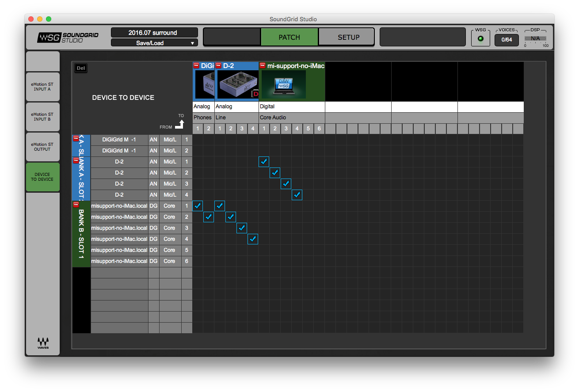The height and width of the screenshot is (392, 579).
Task: Select the DEVICE TO DEVICE sidebar page
Action: point(42,177)
